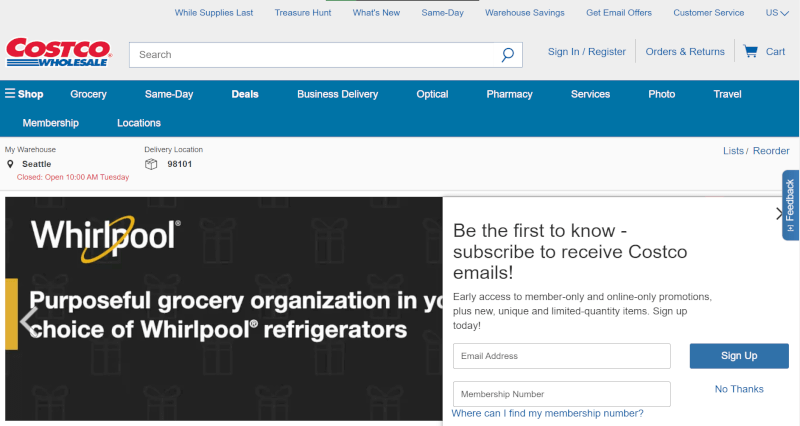The width and height of the screenshot is (800, 426).
Task: Open the Shop hamburger menu
Action: 24,94
